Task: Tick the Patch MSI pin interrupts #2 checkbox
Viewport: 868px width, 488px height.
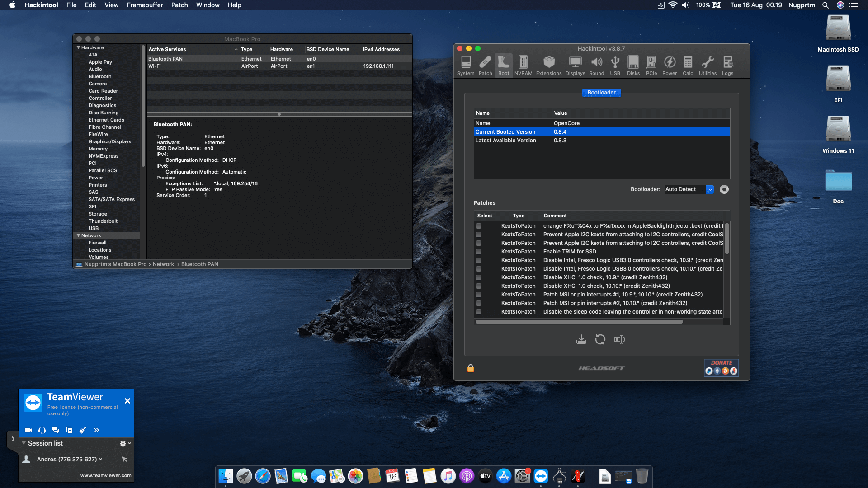Action: point(479,303)
